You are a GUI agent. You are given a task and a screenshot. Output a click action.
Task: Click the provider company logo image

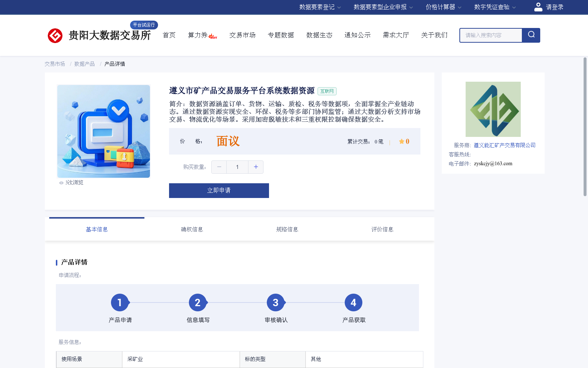click(493, 109)
